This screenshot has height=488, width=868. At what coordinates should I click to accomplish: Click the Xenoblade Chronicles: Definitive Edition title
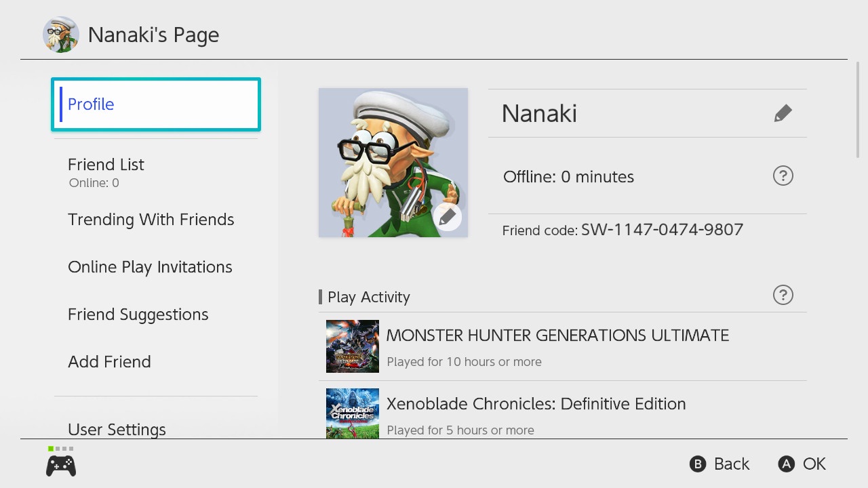point(536,404)
